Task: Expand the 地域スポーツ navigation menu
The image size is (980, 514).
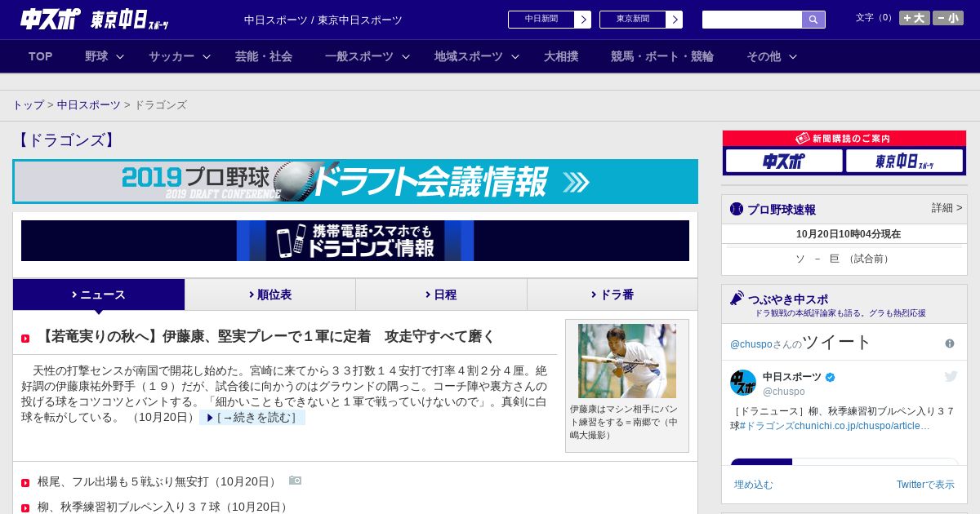Action: click(x=477, y=56)
